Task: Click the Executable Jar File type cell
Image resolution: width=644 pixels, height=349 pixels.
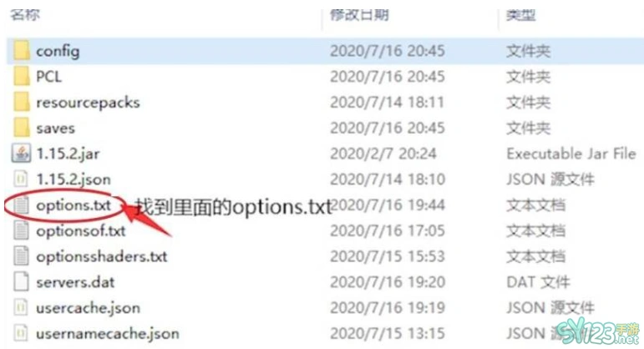Action: point(571,154)
